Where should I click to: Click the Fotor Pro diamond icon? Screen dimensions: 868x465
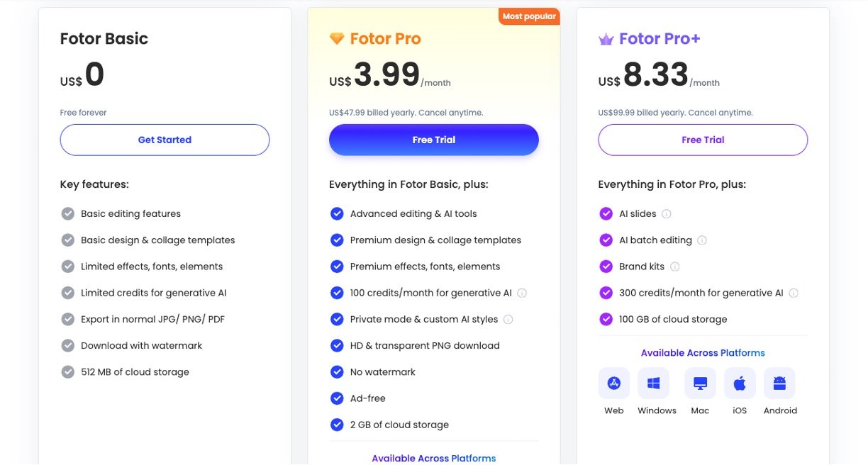[337, 39]
